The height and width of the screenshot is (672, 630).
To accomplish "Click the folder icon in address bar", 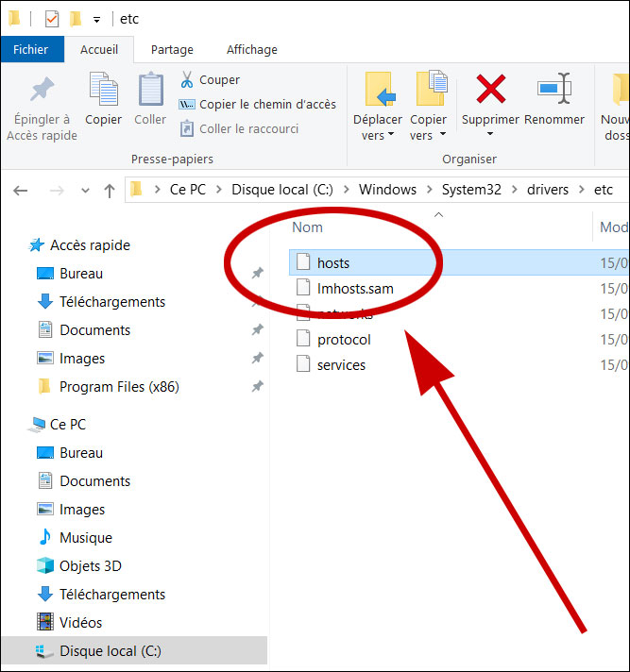I will click(136, 189).
